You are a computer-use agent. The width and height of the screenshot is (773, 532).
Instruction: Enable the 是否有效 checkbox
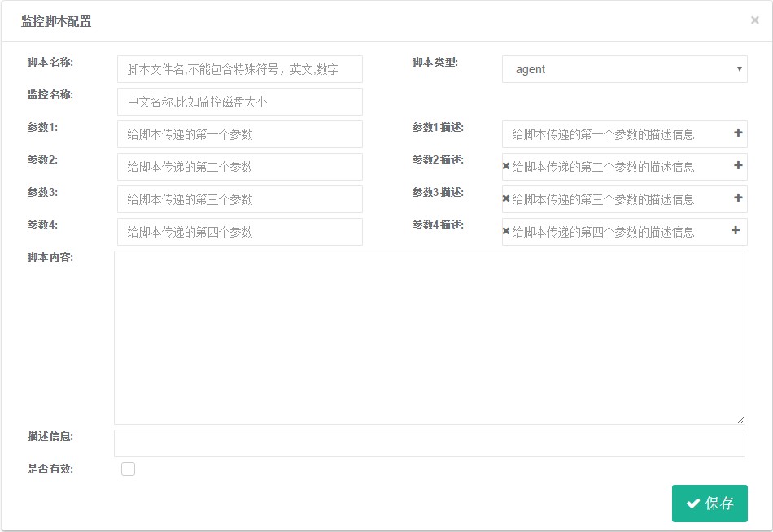coord(129,469)
